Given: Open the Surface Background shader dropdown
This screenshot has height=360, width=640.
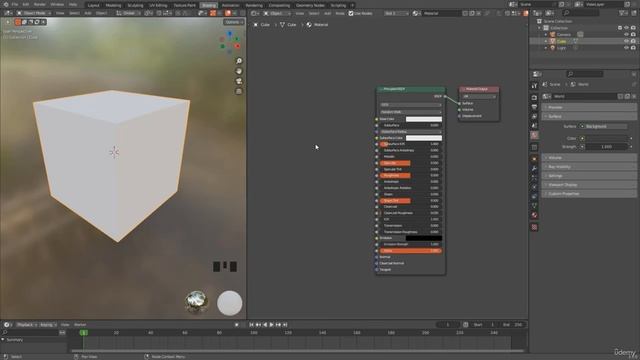Looking at the screenshot, I should [603, 127].
